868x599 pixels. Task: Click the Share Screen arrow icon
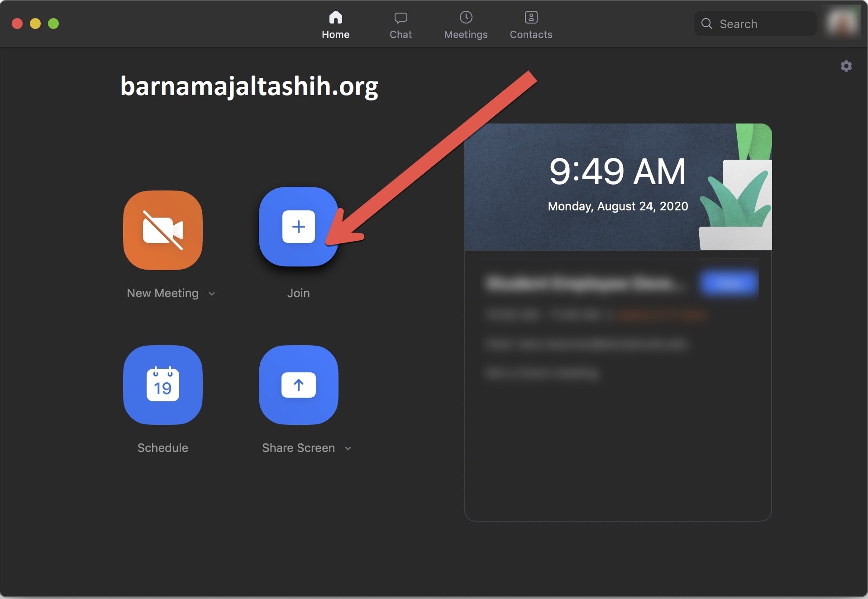[298, 385]
